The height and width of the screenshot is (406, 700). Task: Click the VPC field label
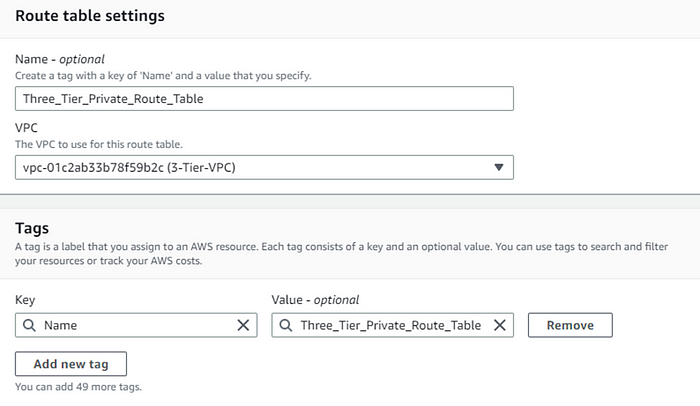click(x=28, y=130)
